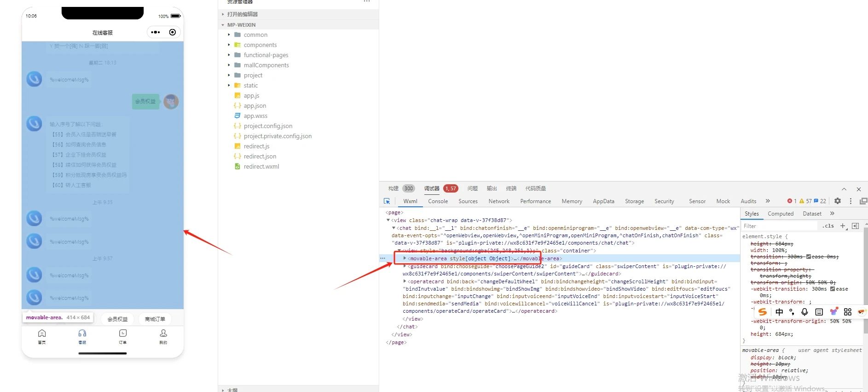
Task: Open the devtools three-dot more menu
Action: pyautogui.click(x=851, y=201)
